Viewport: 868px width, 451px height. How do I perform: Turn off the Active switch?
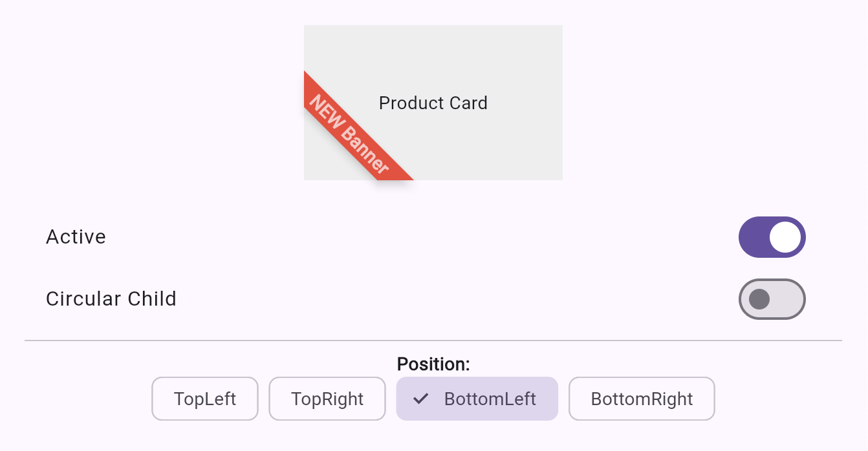tap(772, 237)
